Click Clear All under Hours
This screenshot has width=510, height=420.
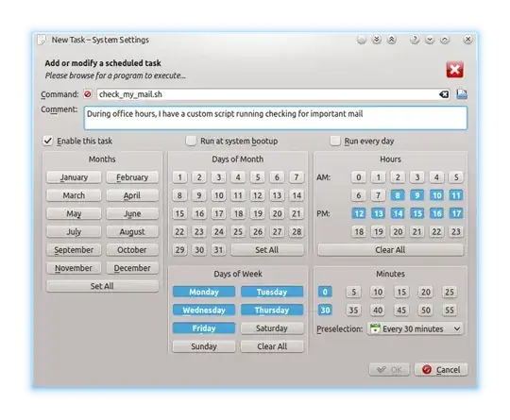(x=390, y=250)
